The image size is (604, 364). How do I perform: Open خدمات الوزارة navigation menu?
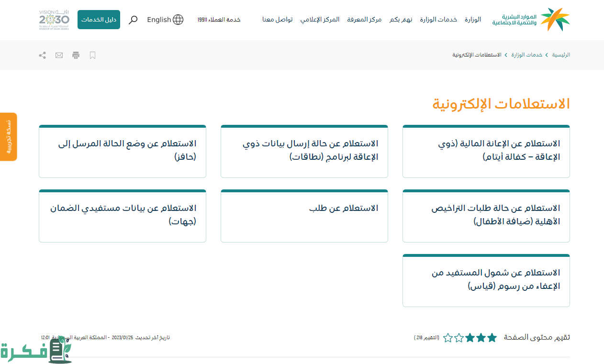click(438, 20)
